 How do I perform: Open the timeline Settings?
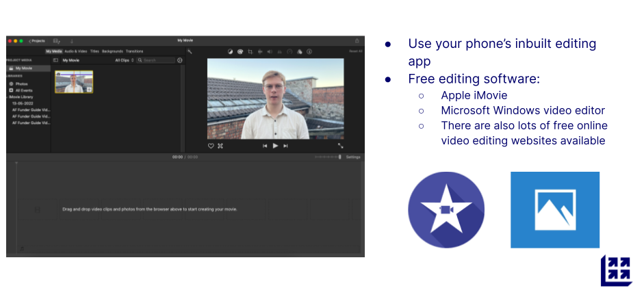pos(353,157)
